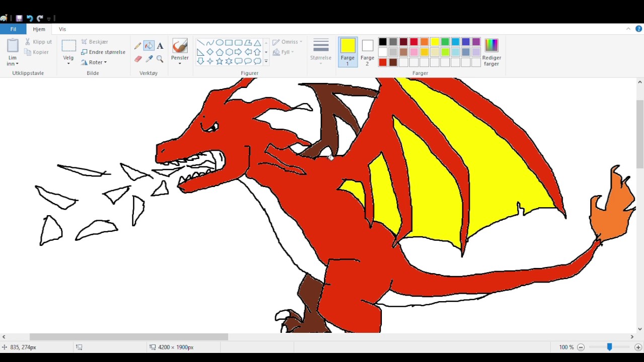
Task: Pick the pink color swatch
Action: coord(414,52)
